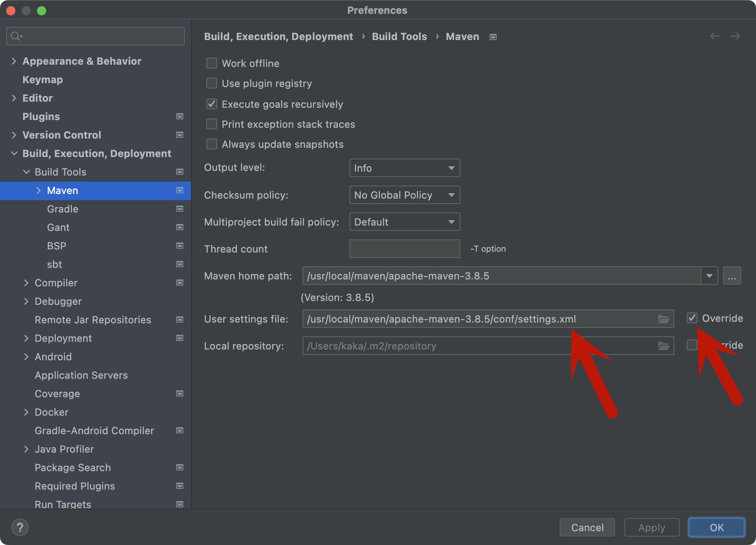
Task: Click the help question mark icon
Action: [x=20, y=527]
